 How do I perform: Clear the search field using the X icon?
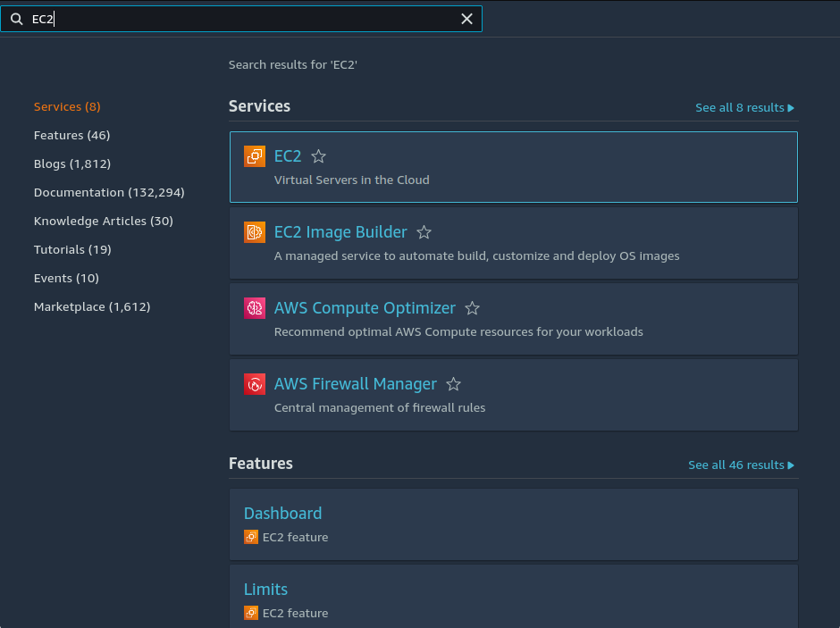[466, 18]
